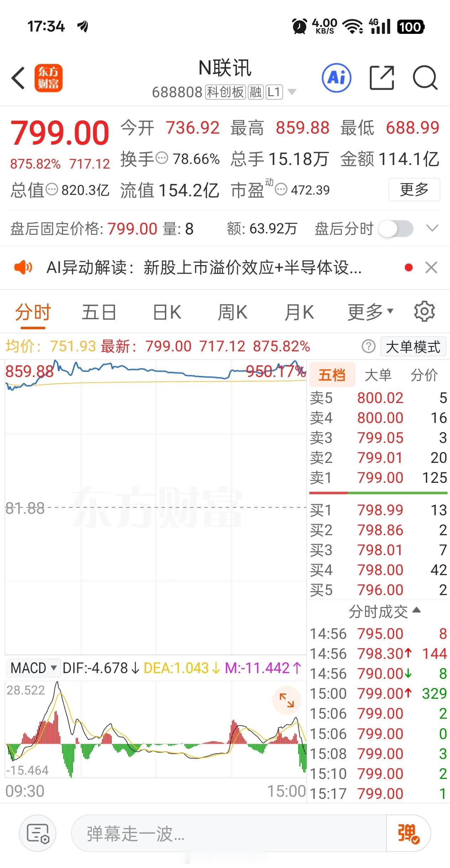This screenshot has height=868, width=450.
Task: Open the AI异动解读 news headline
Action: [204, 267]
